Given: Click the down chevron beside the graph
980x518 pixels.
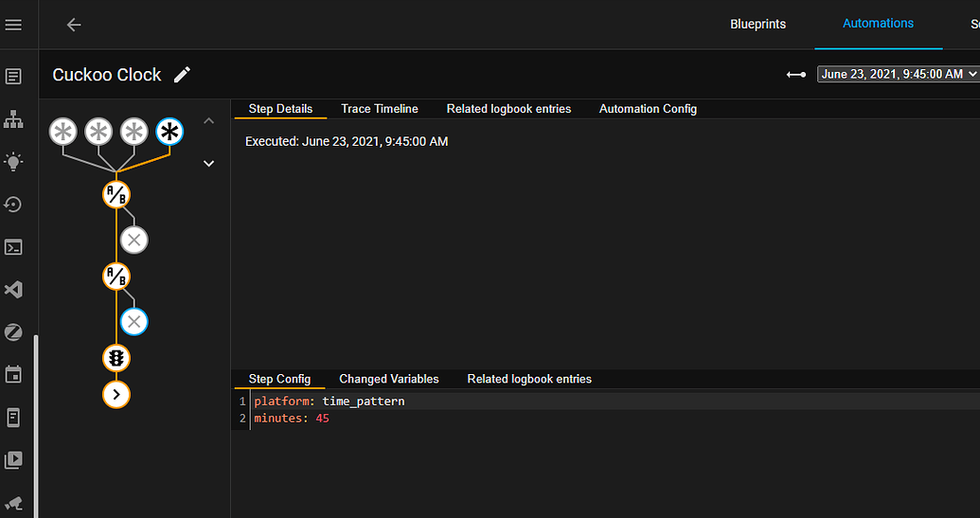Looking at the screenshot, I should (x=209, y=163).
